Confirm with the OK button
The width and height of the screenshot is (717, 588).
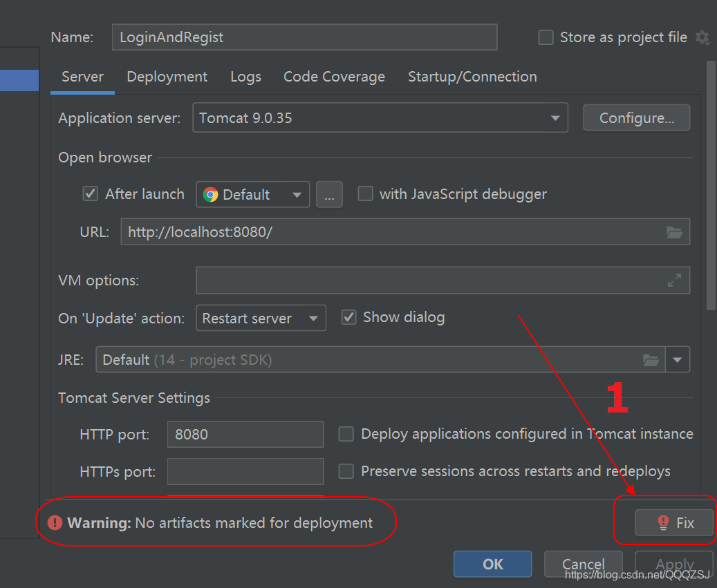[493, 565]
